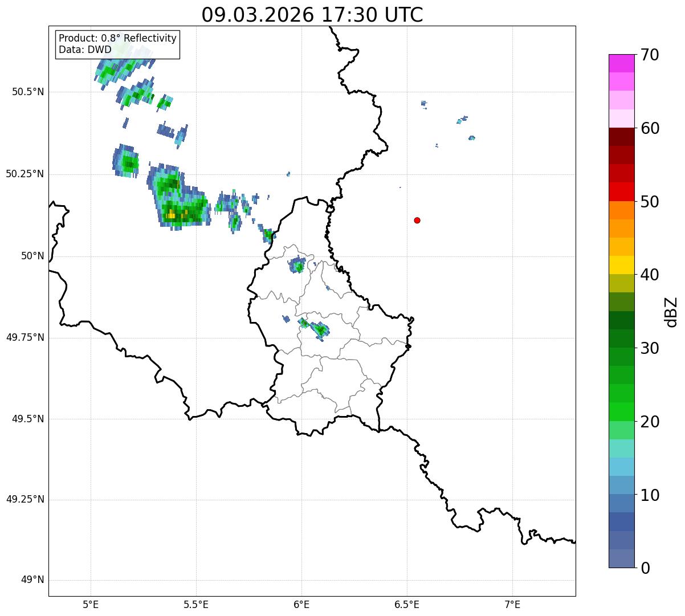Click the orange colorbar segment below 50
The width and height of the screenshot is (685, 616).
[x=621, y=210]
